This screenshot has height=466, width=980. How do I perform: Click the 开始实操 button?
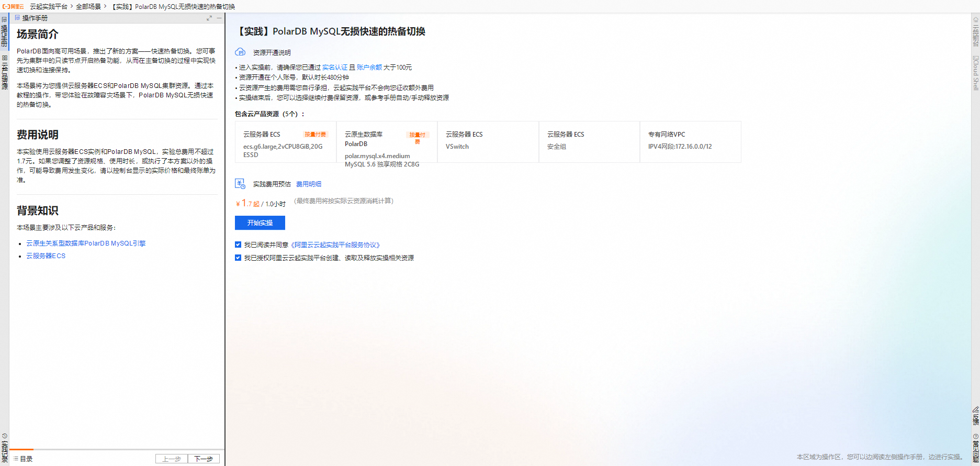tap(260, 223)
